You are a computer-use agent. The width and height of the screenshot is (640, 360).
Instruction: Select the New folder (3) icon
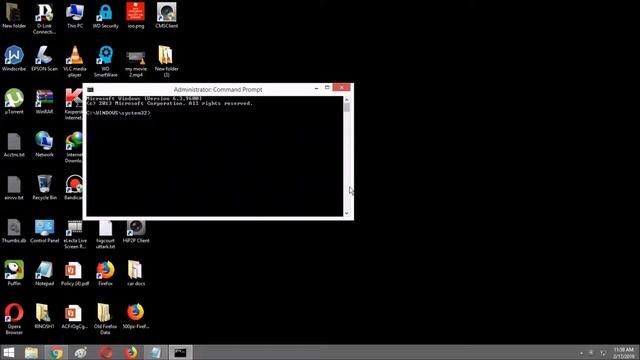167,61
